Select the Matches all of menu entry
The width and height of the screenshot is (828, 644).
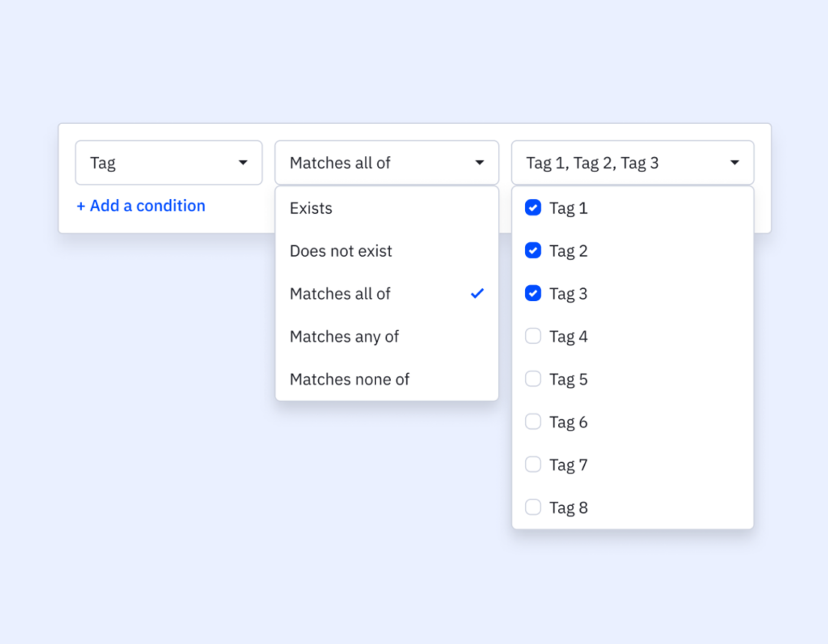pyautogui.click(x=341, y=293)
